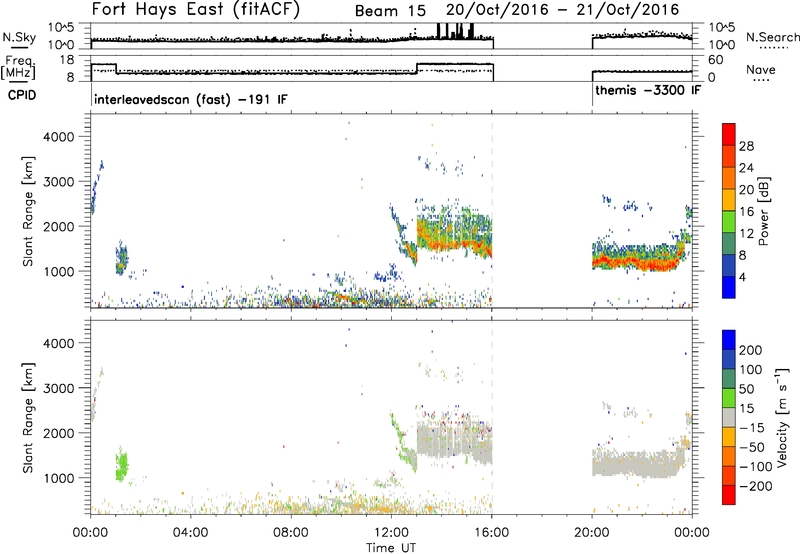Click the "Slant Range [km]" label of power panel
Screen dimensions: 800x554
[x=28, y=211]
